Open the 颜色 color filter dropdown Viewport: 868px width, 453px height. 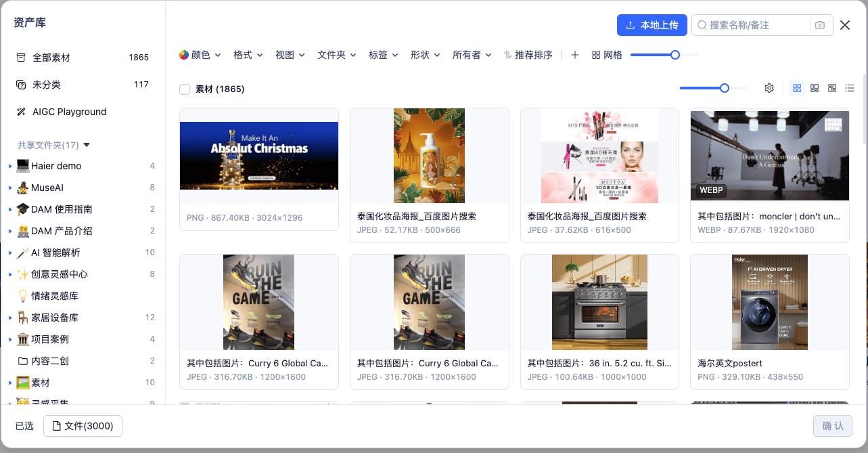200,55
